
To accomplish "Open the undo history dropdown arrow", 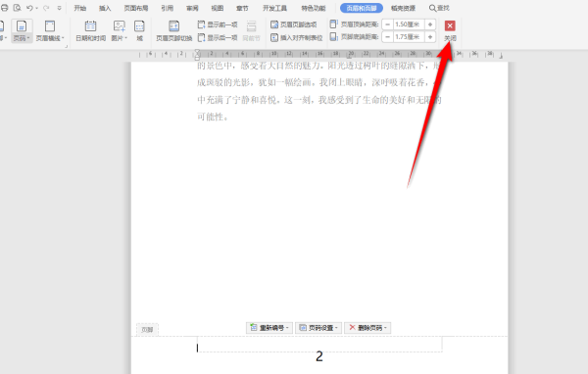I will [x=37, y=8].
